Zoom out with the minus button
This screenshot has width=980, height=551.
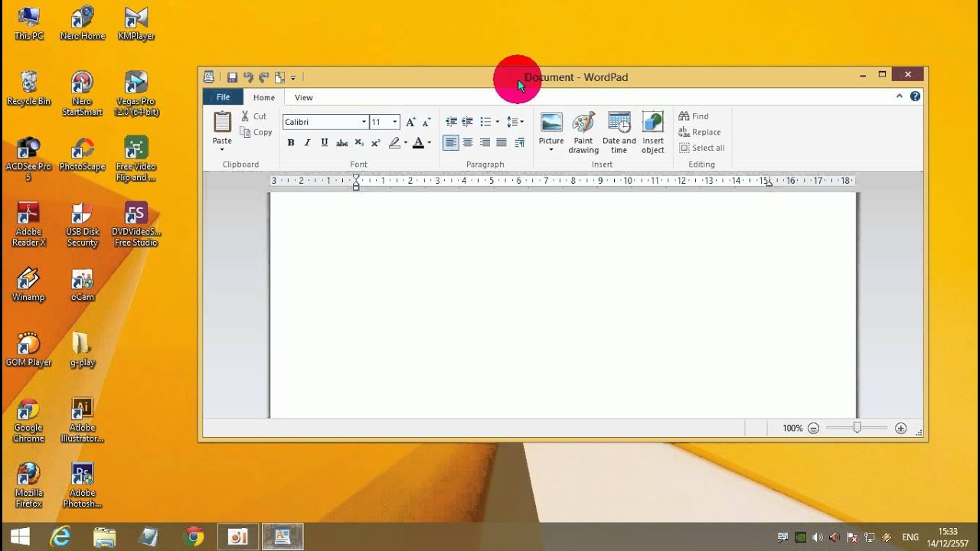[813, 429]
